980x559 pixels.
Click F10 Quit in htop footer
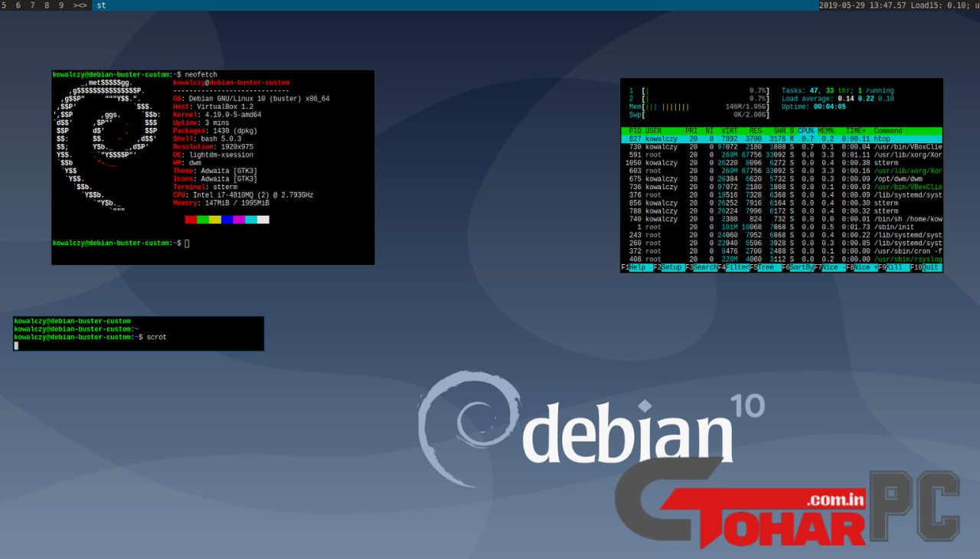click(926, 268)
